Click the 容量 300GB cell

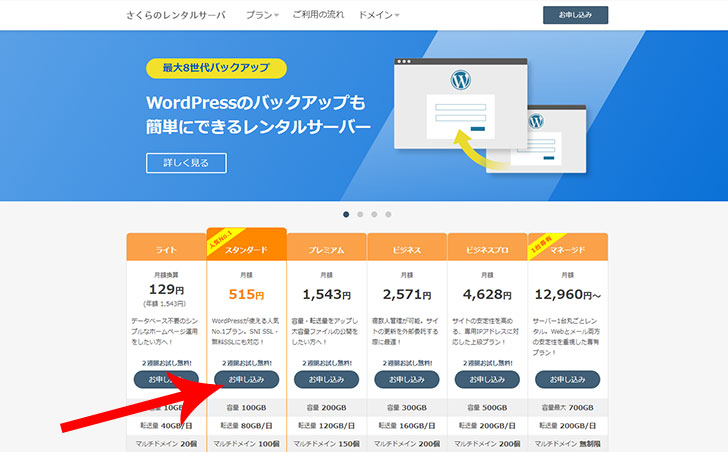(x=407, y=407)
